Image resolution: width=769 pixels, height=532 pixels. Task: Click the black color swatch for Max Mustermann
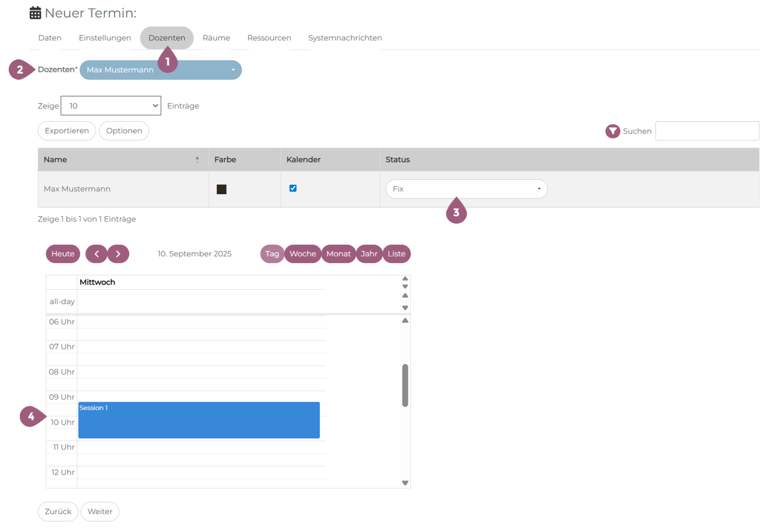click(221, 189)
